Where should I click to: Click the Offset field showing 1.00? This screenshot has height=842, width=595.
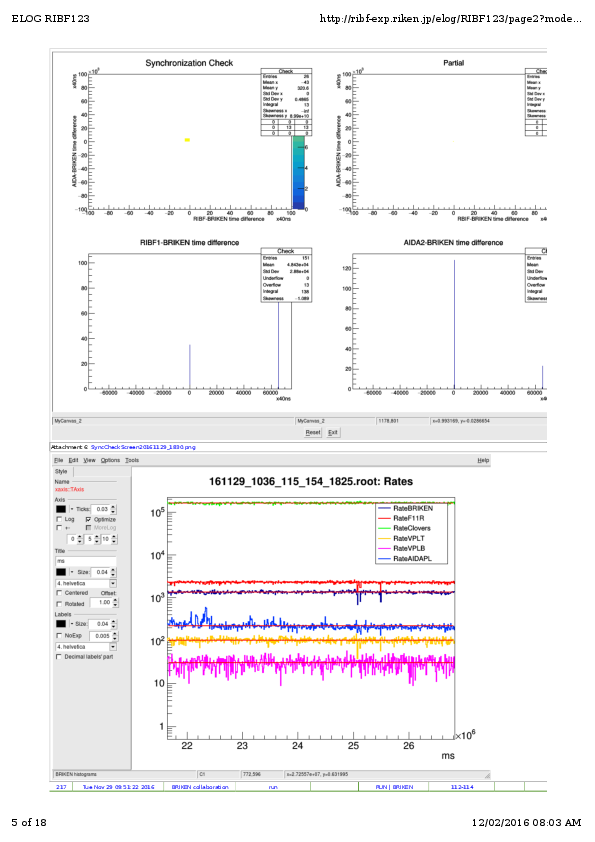click(x=101, y=603)
